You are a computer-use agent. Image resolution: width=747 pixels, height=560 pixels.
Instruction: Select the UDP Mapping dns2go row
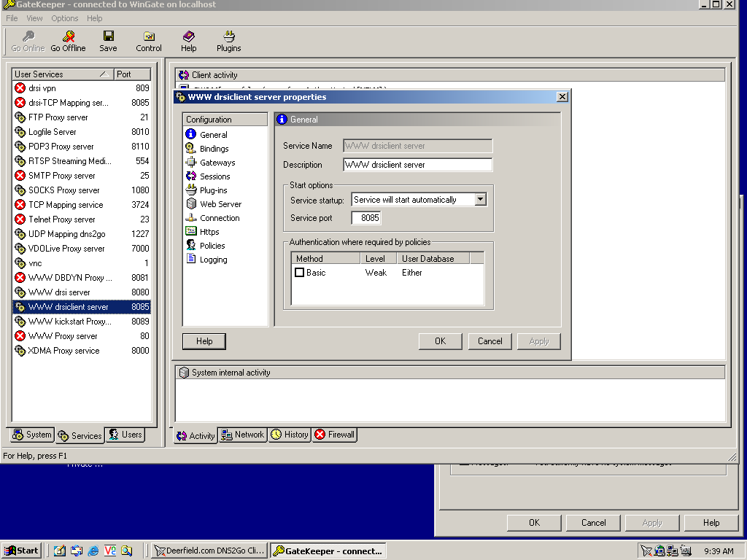tap(82, 234)
